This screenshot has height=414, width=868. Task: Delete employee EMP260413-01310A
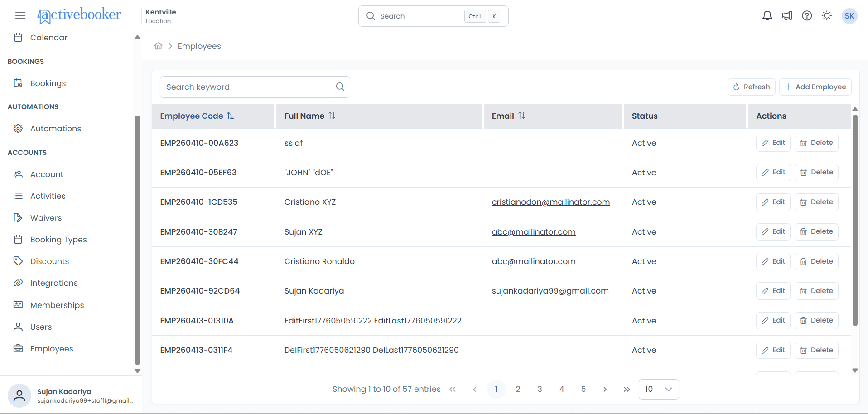[x=816, y=320]
